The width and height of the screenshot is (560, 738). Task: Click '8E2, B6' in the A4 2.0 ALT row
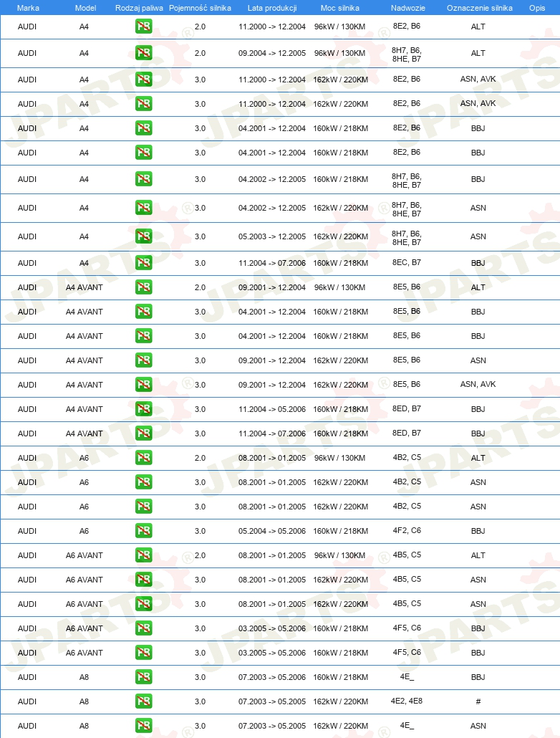coord(407,26)
